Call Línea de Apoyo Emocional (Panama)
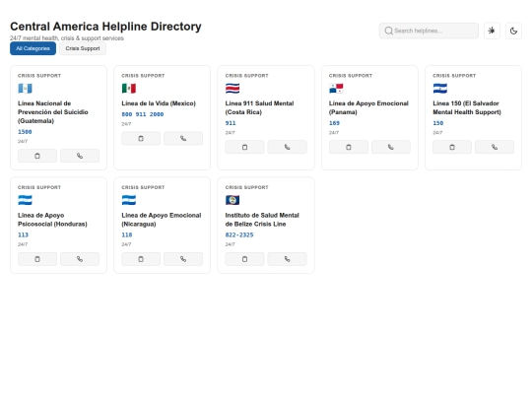532x399 pixels. 391,147
